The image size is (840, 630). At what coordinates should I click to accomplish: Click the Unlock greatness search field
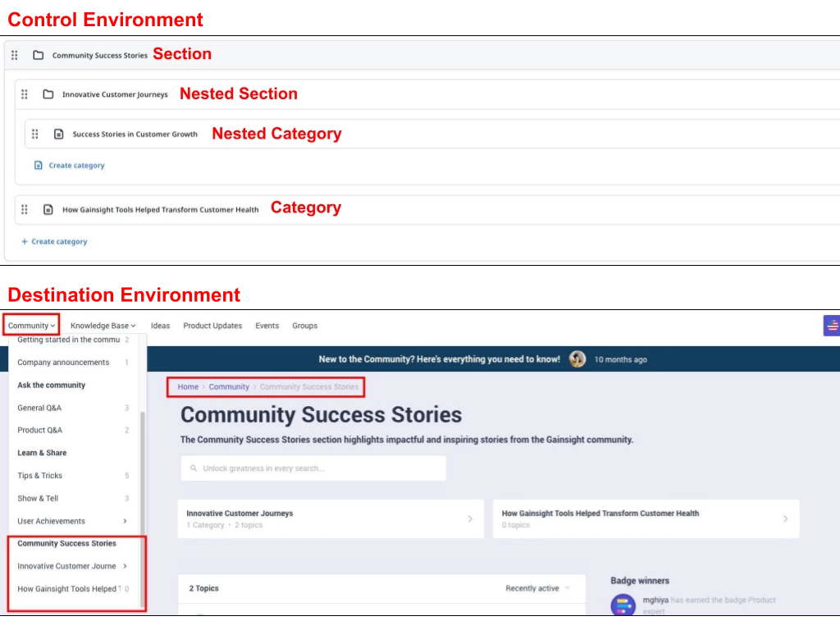(x=313, y=468)
